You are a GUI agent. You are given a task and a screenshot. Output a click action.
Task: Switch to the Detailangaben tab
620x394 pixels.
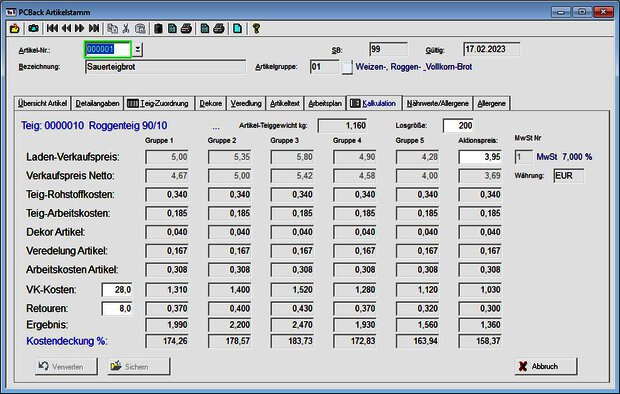(x=97, y=103)
